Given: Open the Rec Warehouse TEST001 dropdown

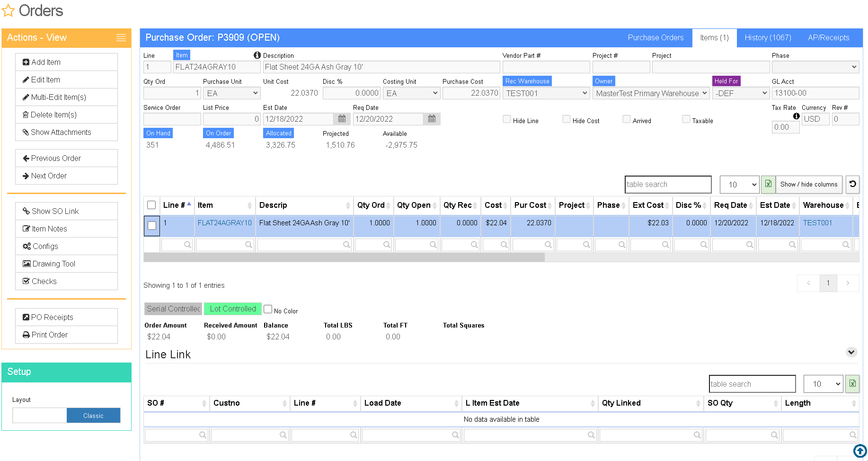Looking at the screenshot, I should [546, 93].
